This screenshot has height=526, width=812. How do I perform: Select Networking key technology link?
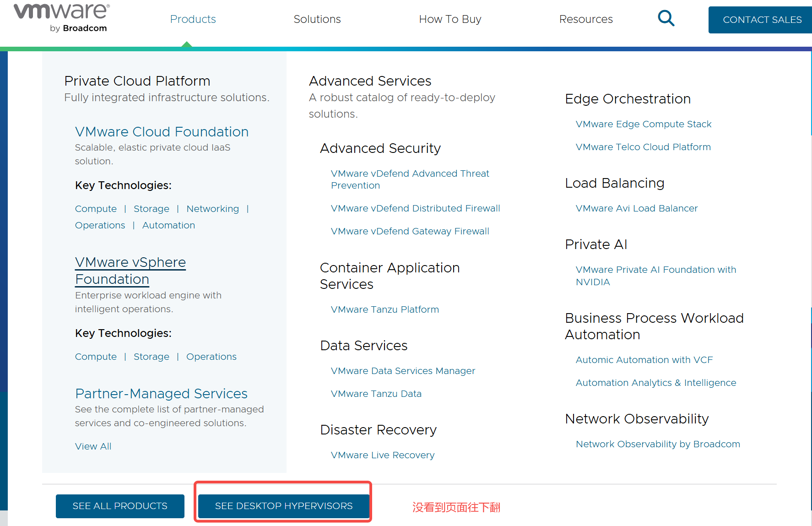pyautogui.click(x=212, y=209)
